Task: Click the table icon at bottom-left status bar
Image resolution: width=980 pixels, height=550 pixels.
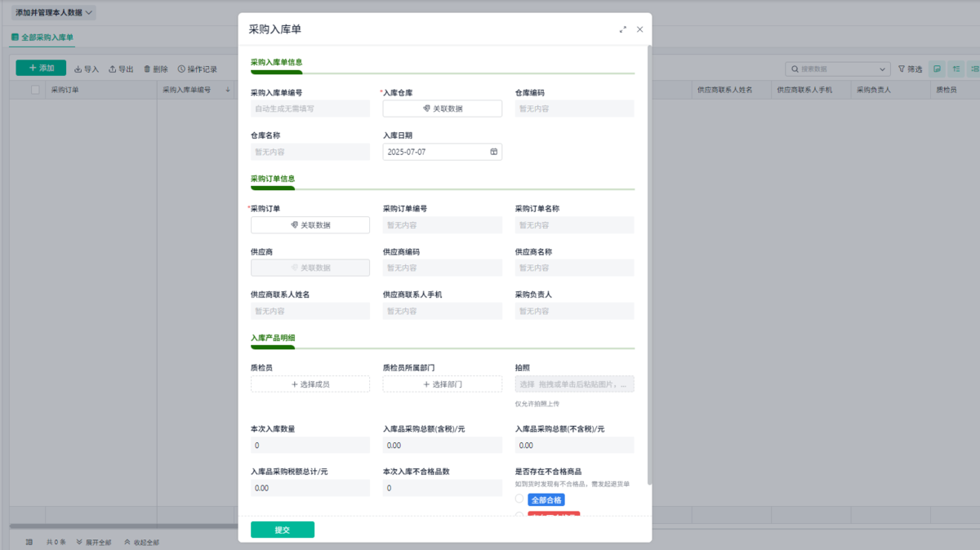Action: point(29,542)
